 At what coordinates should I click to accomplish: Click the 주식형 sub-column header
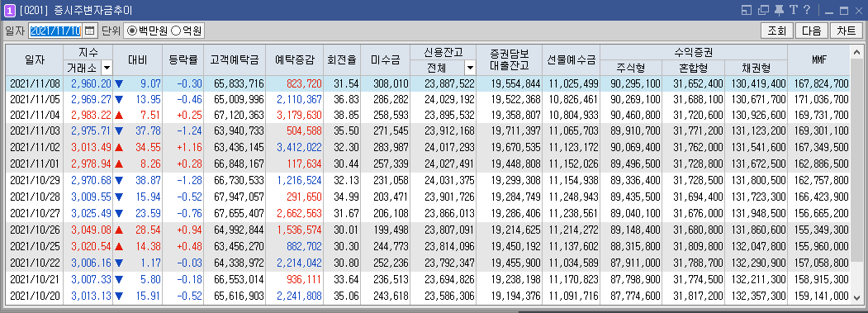pos(631,69)
